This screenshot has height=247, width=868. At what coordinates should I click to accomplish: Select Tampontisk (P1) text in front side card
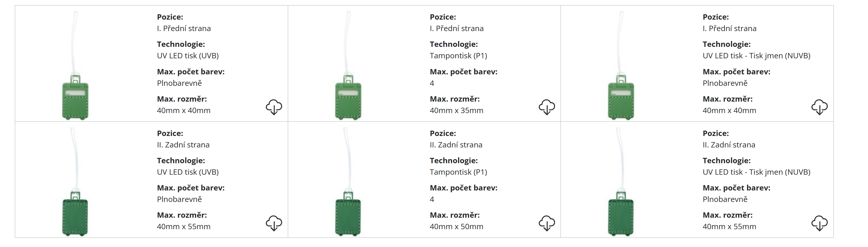coord(458,56)
